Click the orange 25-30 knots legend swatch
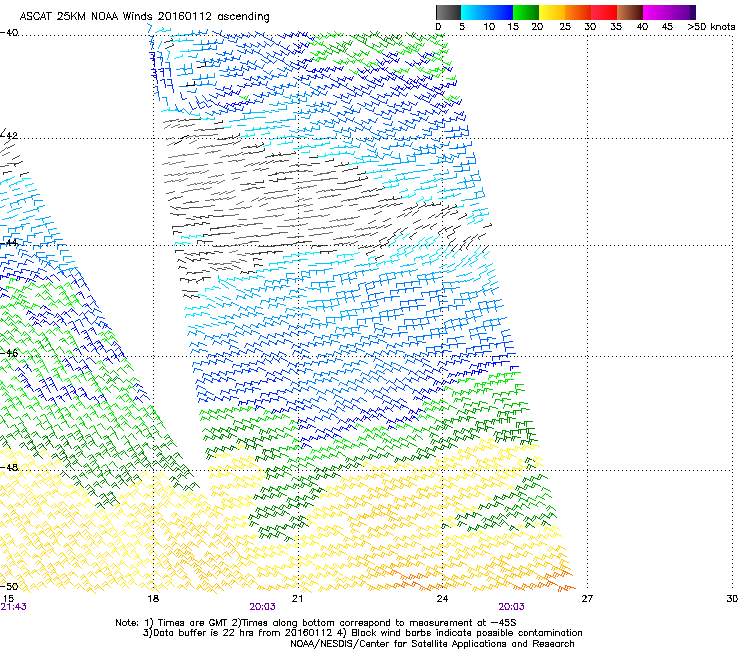740x650 pixels. 578,12
